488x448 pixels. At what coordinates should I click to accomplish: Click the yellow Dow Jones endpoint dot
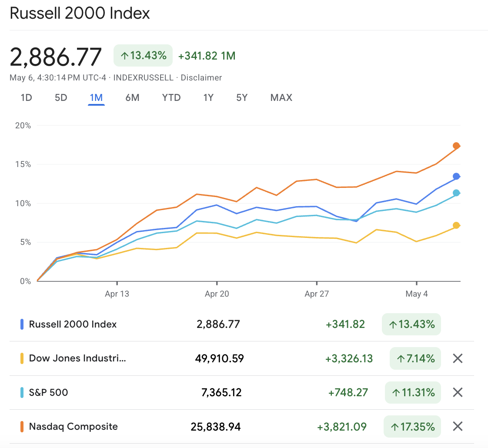click(x=456, y=225)
